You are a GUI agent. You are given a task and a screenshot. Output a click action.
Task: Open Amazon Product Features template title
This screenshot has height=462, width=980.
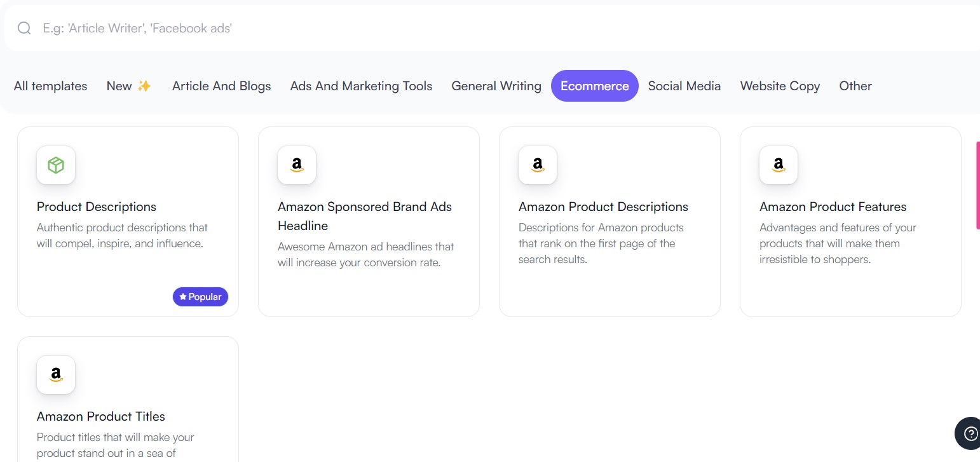833,207
